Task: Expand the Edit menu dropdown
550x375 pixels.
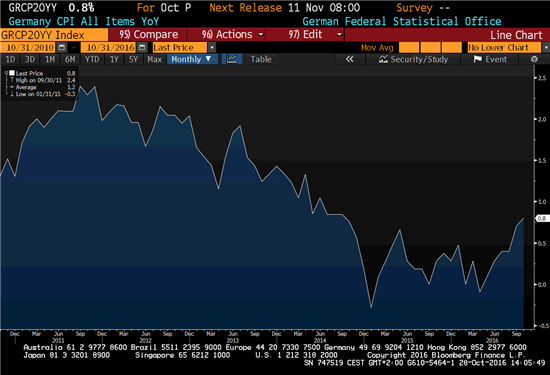Action: click(339, 34)
